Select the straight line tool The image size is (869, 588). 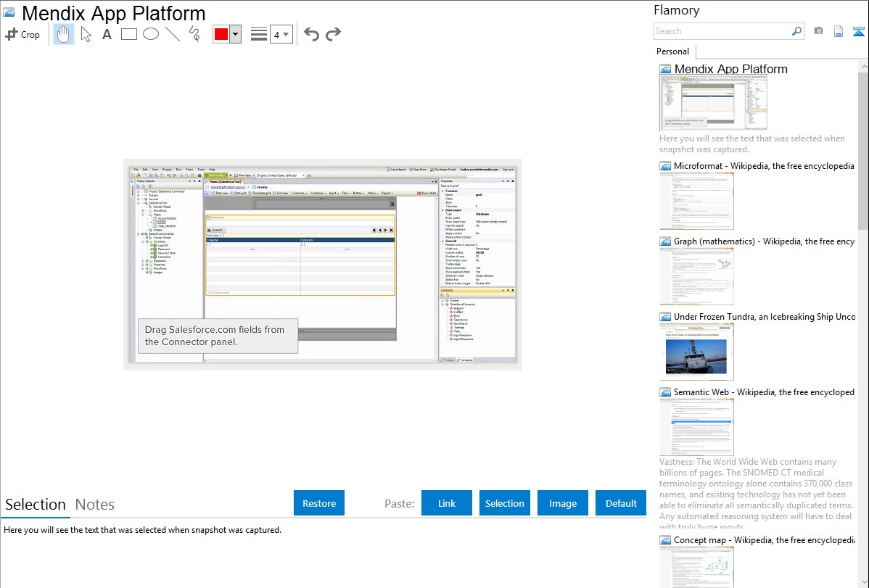pos(173,34)
